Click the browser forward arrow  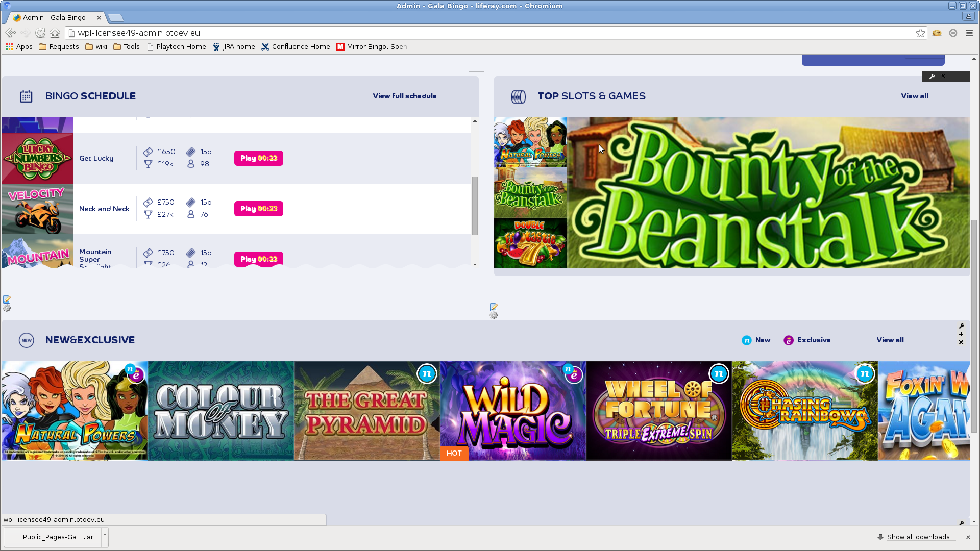click(x=26, y=33)
